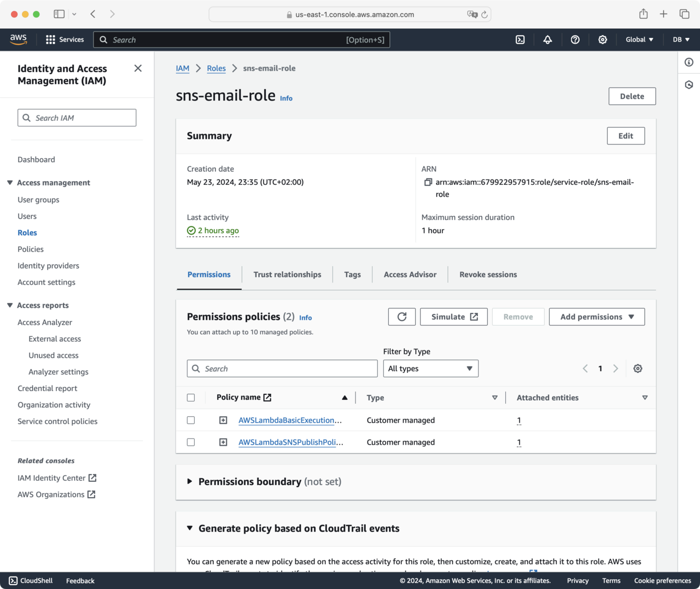The image size is (700, 589).
Task: Click the Delete role button
Action: tap(632, 96)
